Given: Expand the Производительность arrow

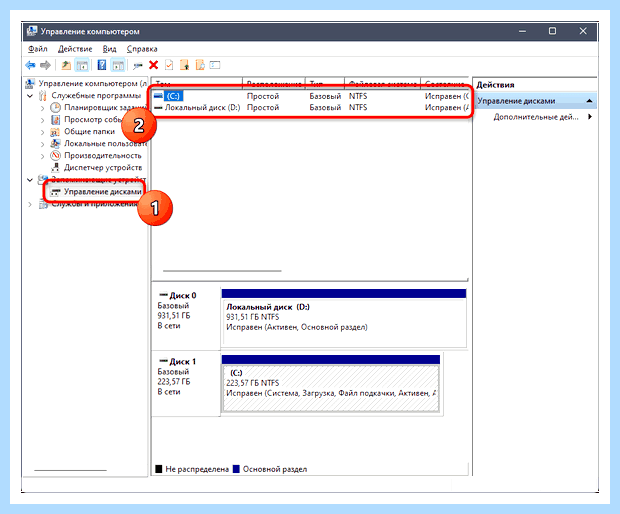Looking at the screenshot, I should tap(43, 156).
